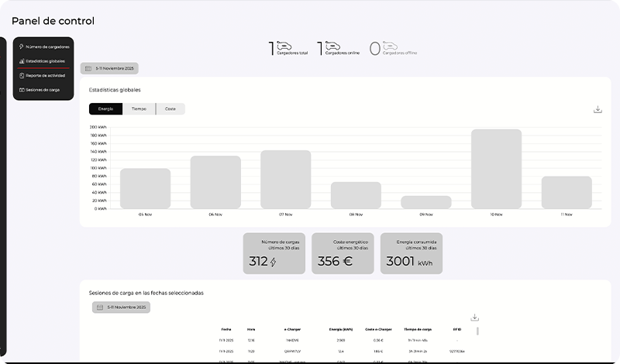
Task: Click the car icon for Cargadores total
Action: pyautogui.click(x=284, y=45)
